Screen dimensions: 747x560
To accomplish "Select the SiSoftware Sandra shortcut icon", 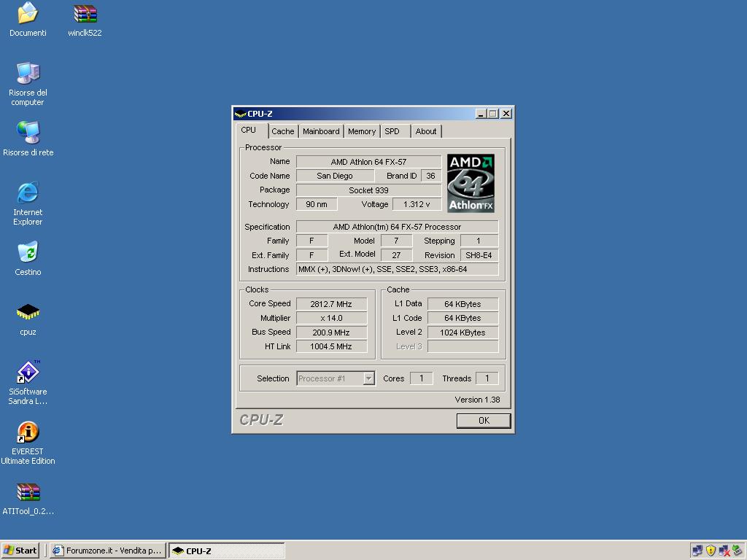I will (x=28, y=371).
